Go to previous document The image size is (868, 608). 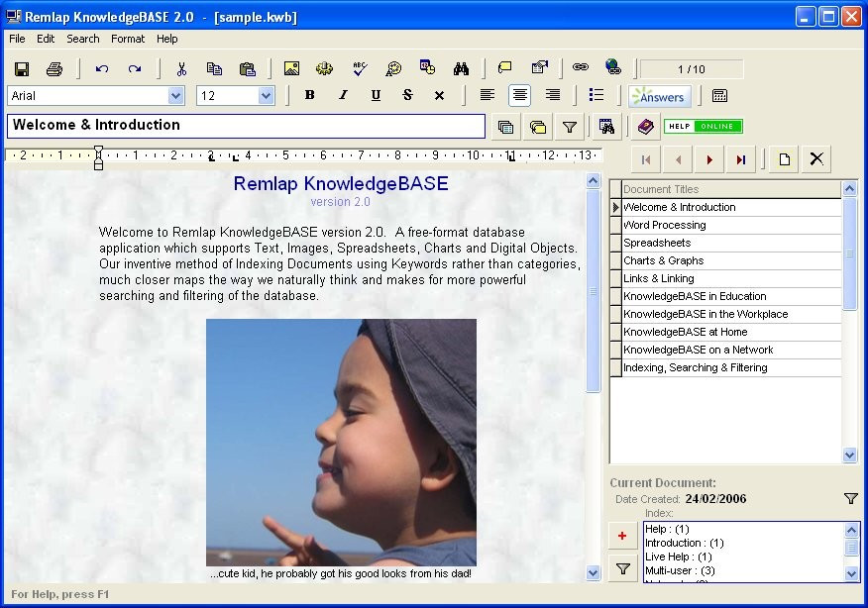tap(678, 159)
